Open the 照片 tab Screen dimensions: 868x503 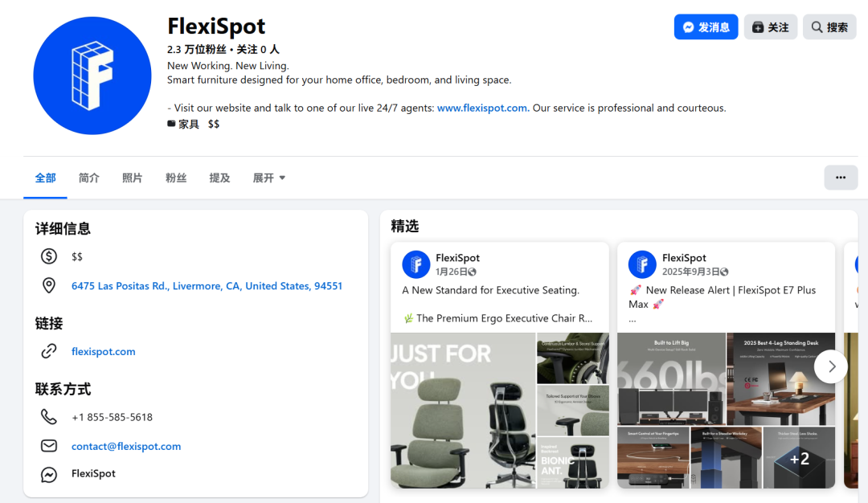click(133, 178)
